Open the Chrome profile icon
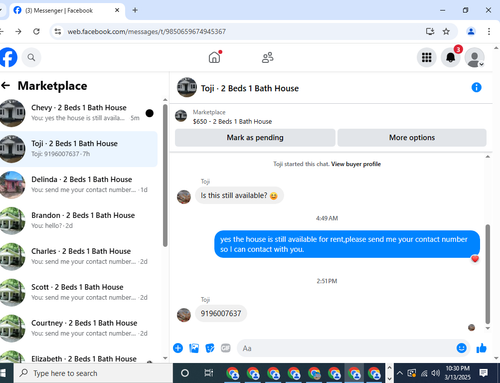Image resolution: width=500 pixels, height=383 pixels. click(x=471, y=31)
